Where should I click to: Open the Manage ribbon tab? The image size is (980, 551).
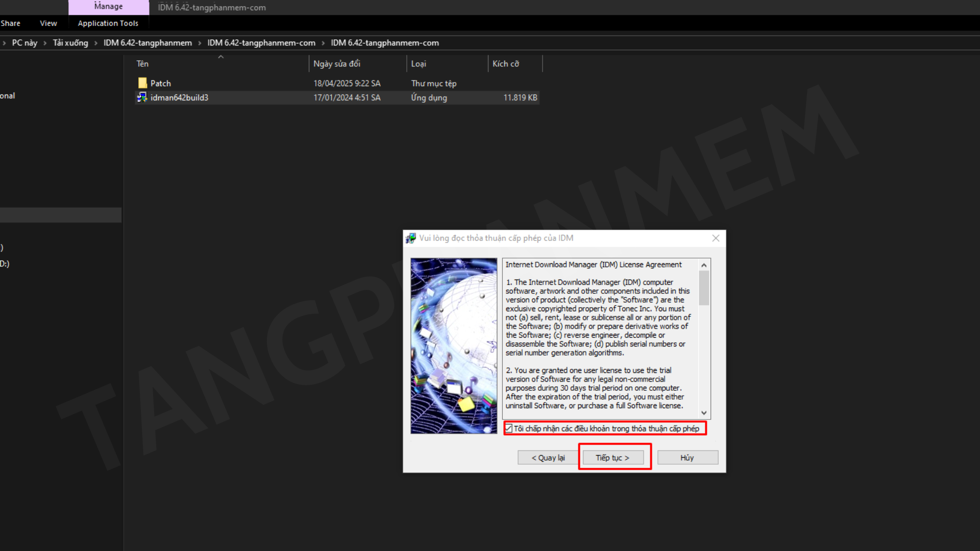click(108, 7)
